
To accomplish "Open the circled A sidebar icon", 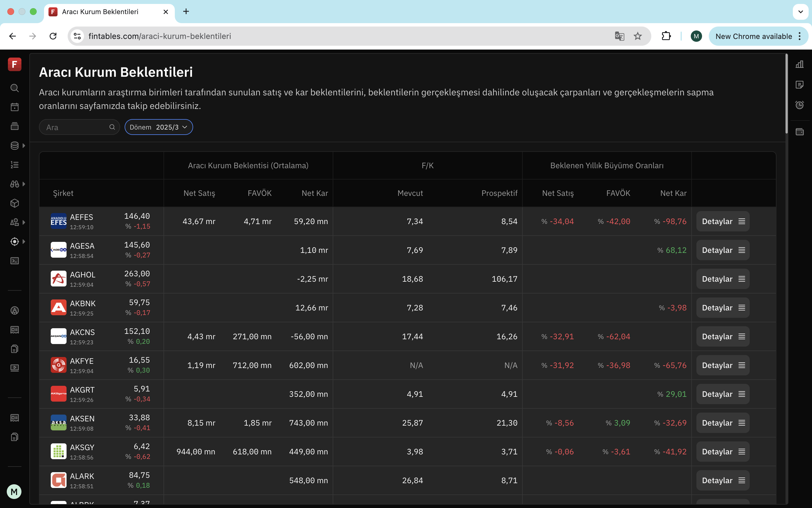I will coord(14,310).
